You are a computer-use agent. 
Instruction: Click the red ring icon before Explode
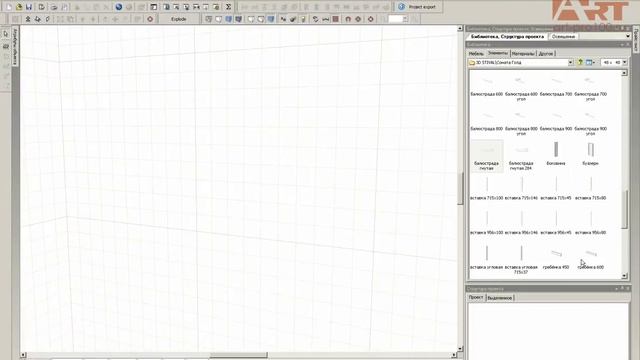[x=150, y=19]
